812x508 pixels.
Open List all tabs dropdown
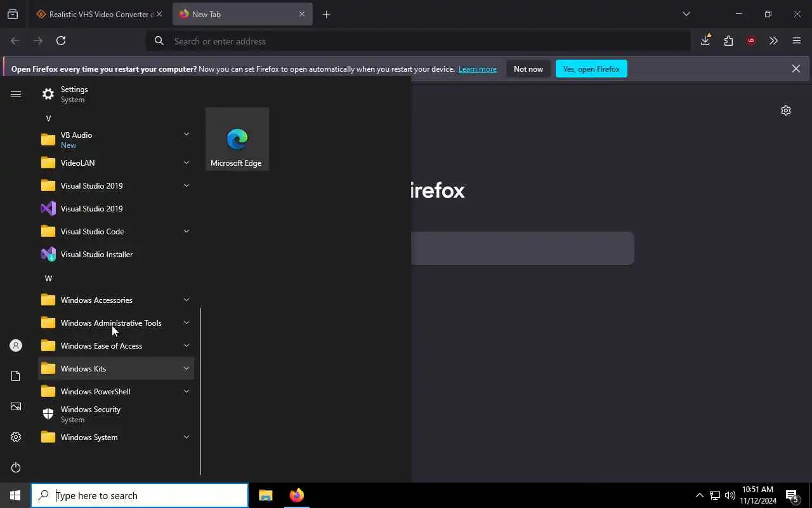pyautogui.click(x=686, y=14)
